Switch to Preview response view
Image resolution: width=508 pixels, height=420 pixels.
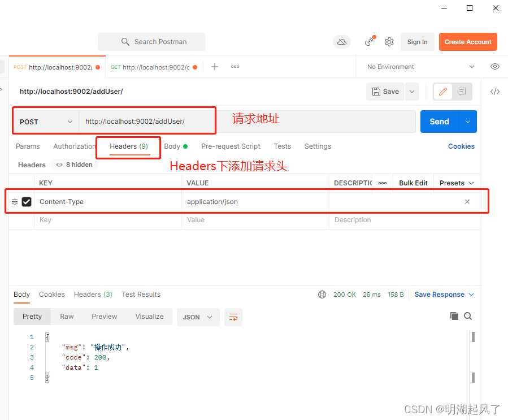(105, 317)
